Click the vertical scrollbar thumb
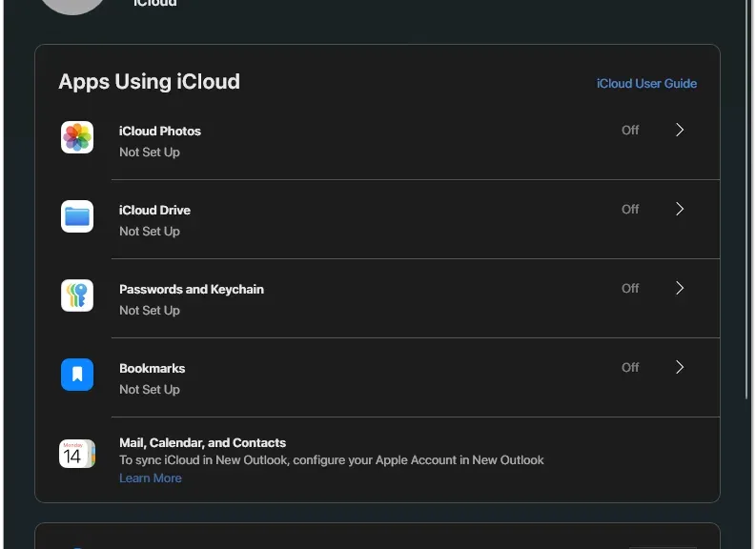 (746, 197)
